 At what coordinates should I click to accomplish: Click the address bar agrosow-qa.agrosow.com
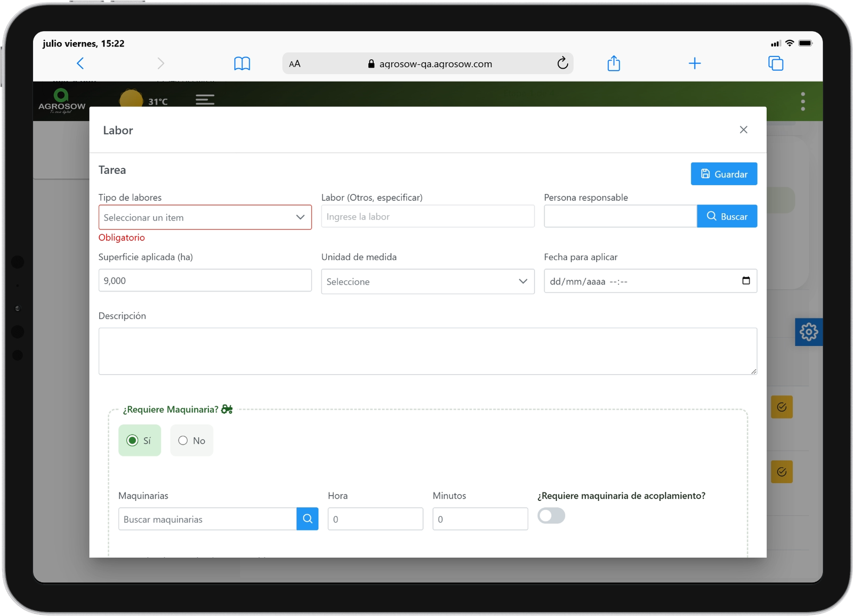428,63
